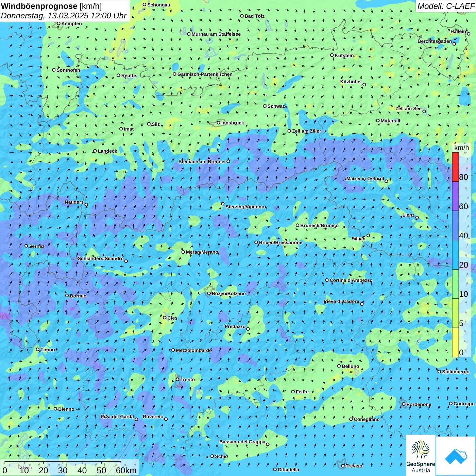Click the Nauders city label
Screen dimensions: 476x476
[x=74, y=202]
